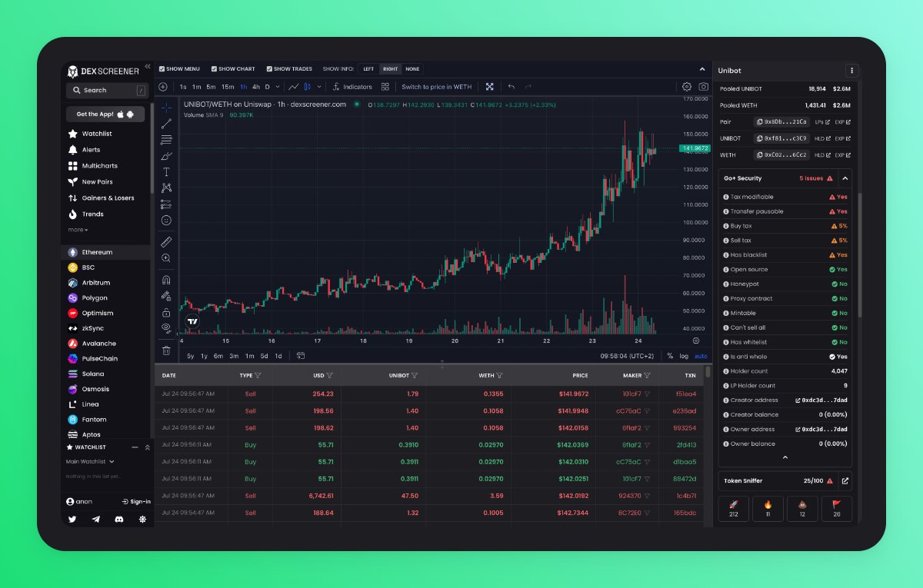Set chart range to 6m
This screenshot has height=588, width=923.
[218, 356]
